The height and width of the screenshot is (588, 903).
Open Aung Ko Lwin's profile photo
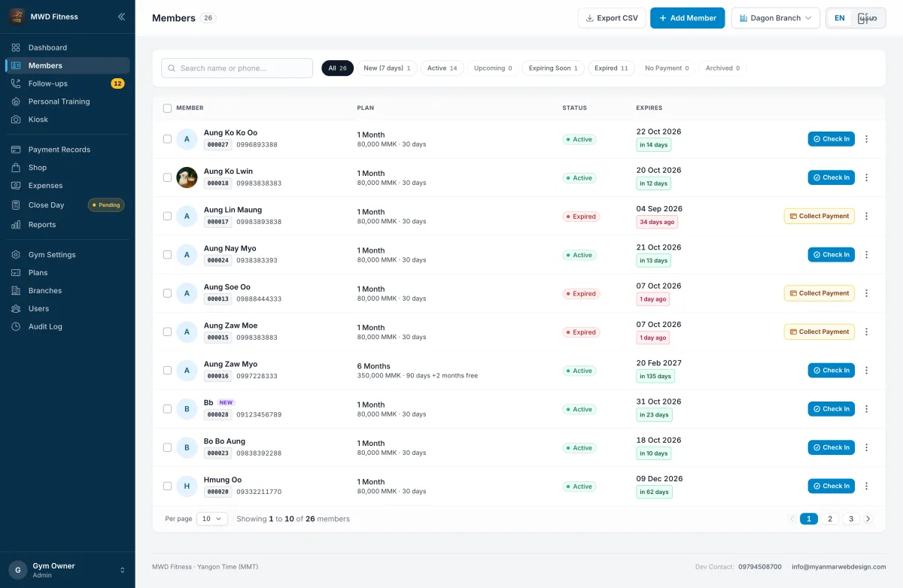tap(187, 177)
